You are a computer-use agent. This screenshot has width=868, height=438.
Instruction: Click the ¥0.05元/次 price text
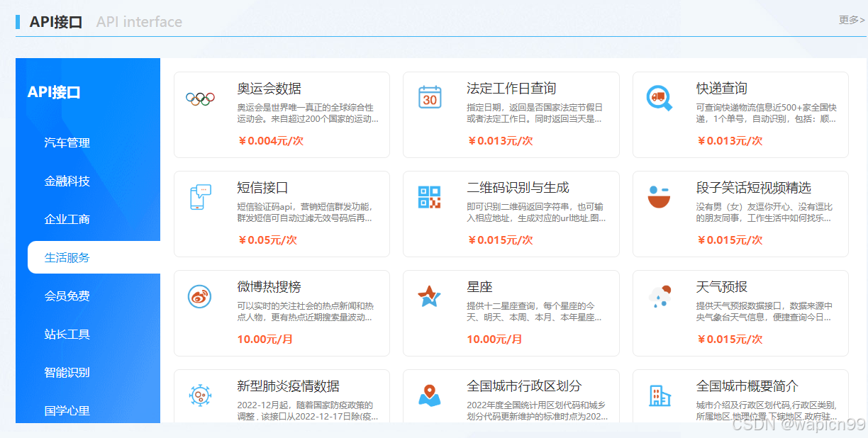tap(267, 240)
